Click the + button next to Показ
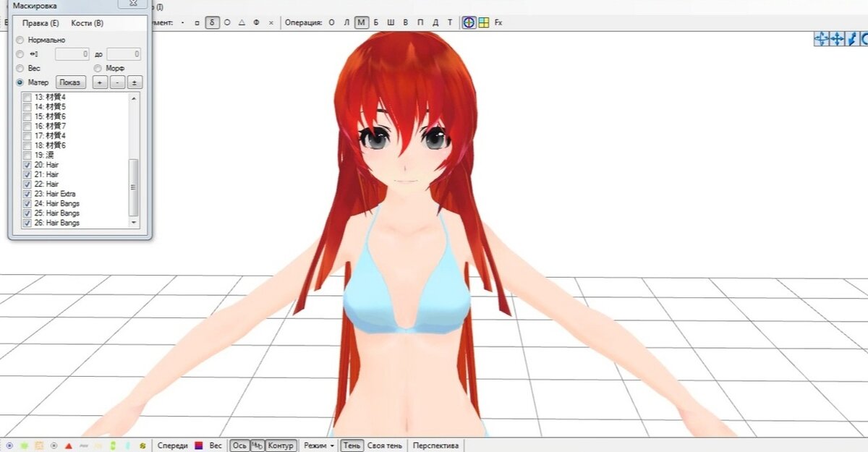The width and height of the screenshot is (868, 452). [x=100, y=82]
